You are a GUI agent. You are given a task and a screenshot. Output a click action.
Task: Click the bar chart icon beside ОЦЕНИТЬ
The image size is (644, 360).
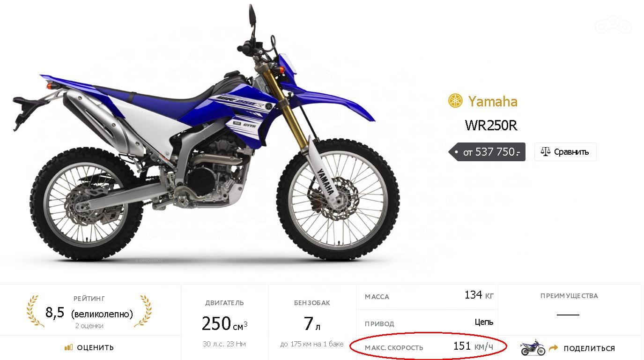click(x=69, y=347)
